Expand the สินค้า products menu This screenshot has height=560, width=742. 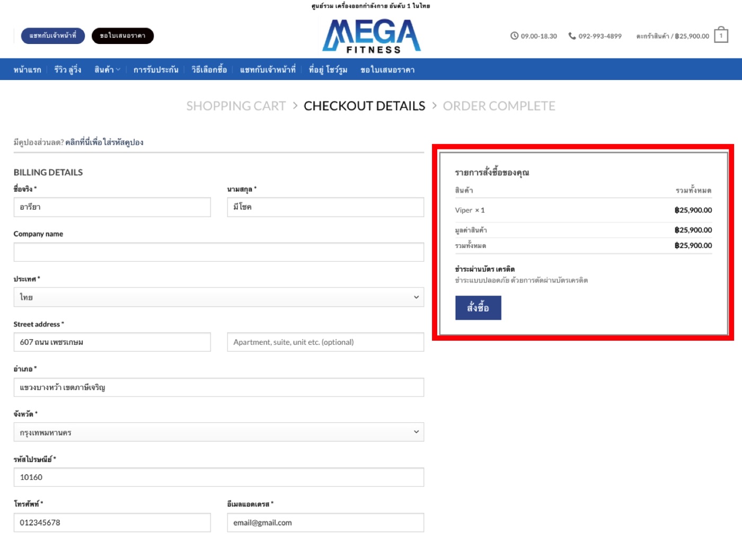tap(107, 70)
